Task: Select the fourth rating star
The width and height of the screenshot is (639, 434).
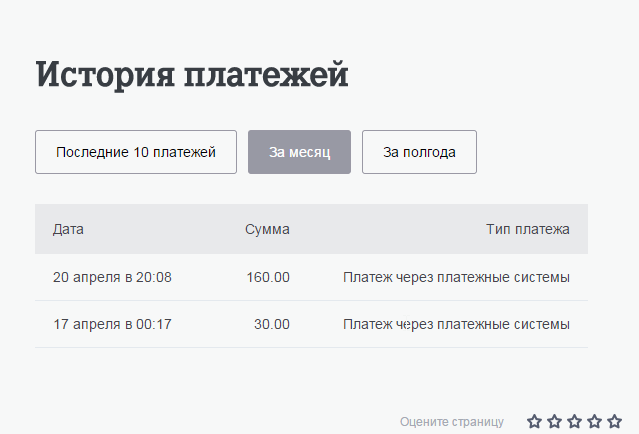Action: point(595,422)
